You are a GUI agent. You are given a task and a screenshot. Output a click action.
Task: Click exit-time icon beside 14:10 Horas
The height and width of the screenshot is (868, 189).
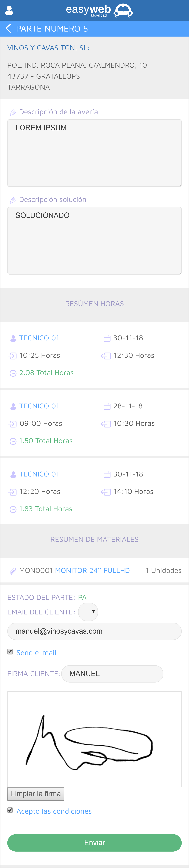(x=106, y=492)
